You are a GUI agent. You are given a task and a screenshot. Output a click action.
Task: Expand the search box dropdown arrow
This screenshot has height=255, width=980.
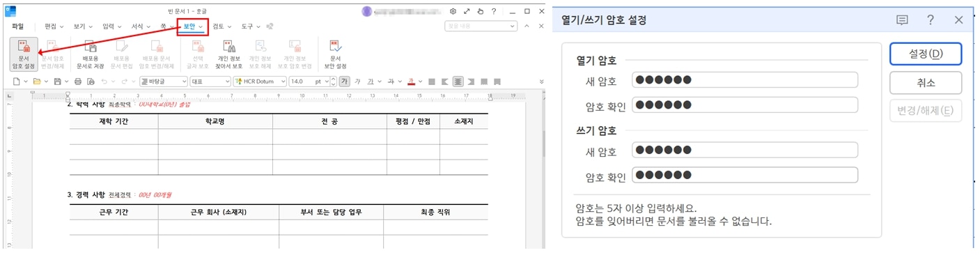[513, 26]
